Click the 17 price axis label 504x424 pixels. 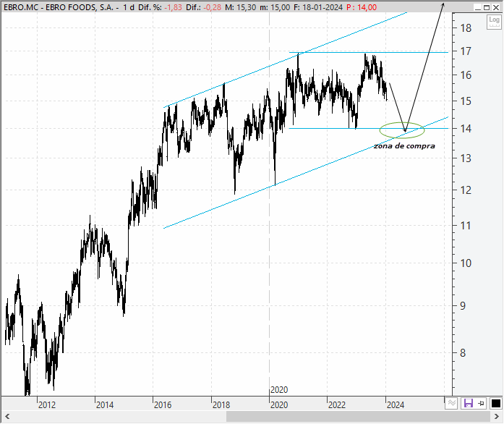pos(466,51)
